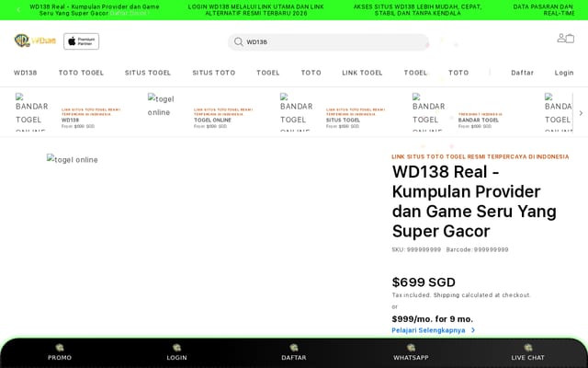Tap the LIVE CHAT icon in bottom bar
Image resolution: width=588 pixels, height=368 pixels.
[x=528, y=348]
